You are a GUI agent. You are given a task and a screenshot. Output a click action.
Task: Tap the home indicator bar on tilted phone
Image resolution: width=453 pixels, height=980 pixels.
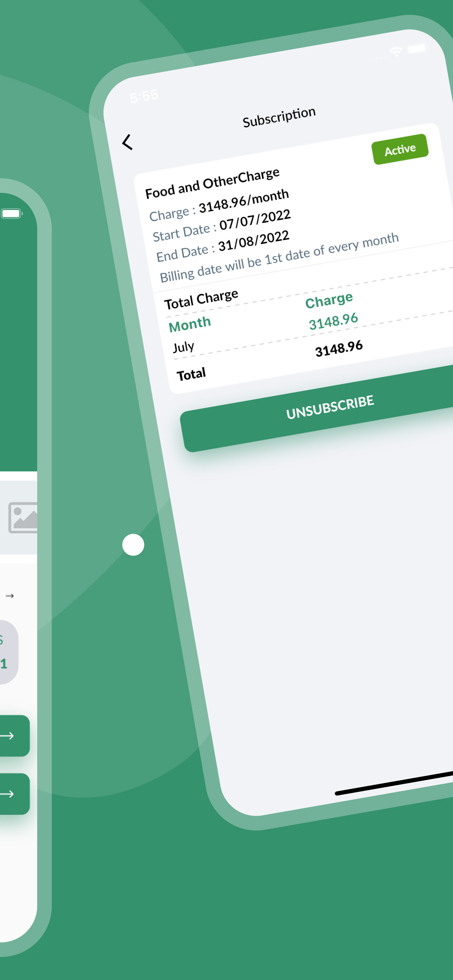[394, 784]
